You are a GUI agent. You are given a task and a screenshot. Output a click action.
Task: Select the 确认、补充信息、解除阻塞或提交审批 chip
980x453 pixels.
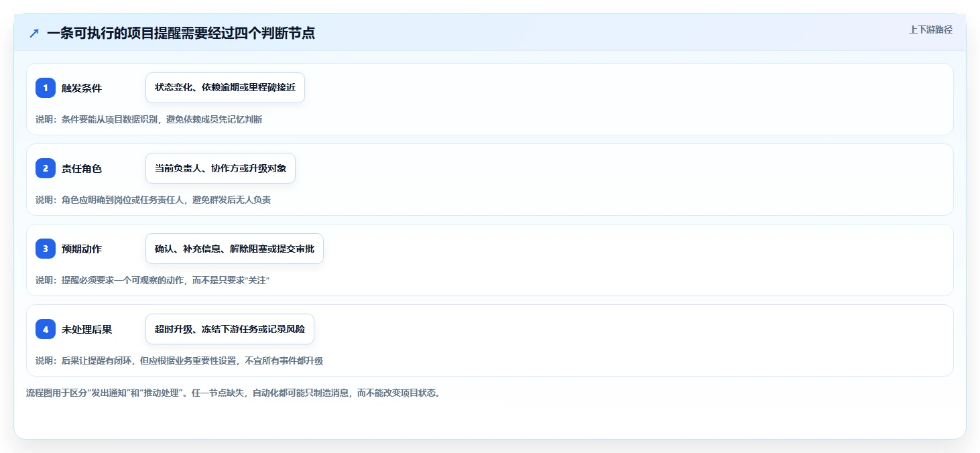pyautogui.click(x=235, y=249)
